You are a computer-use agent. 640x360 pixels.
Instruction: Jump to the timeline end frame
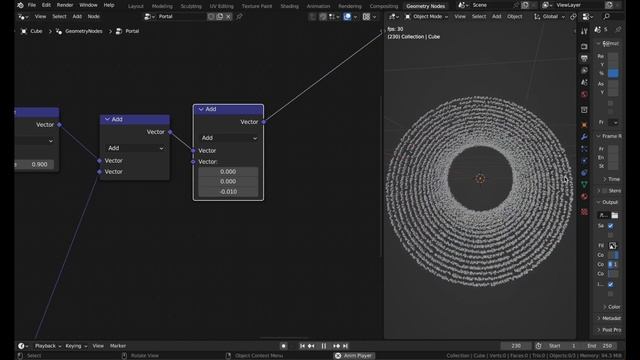[345, 346]
